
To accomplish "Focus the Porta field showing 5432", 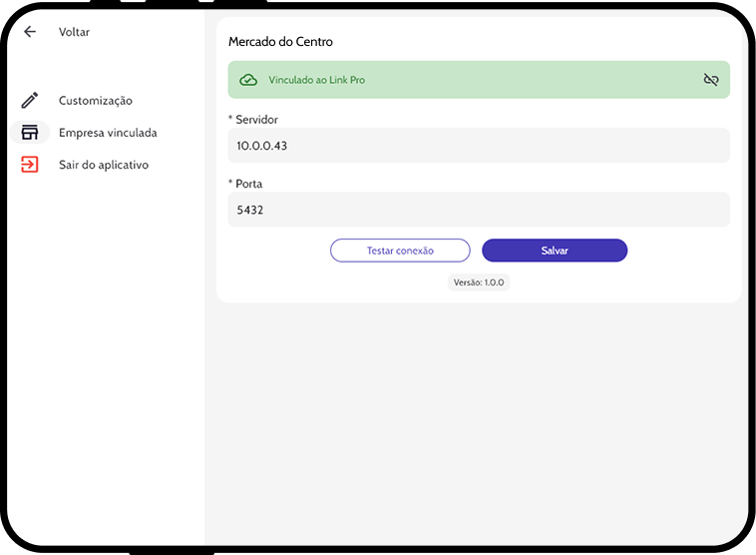I will pos(479,210).
